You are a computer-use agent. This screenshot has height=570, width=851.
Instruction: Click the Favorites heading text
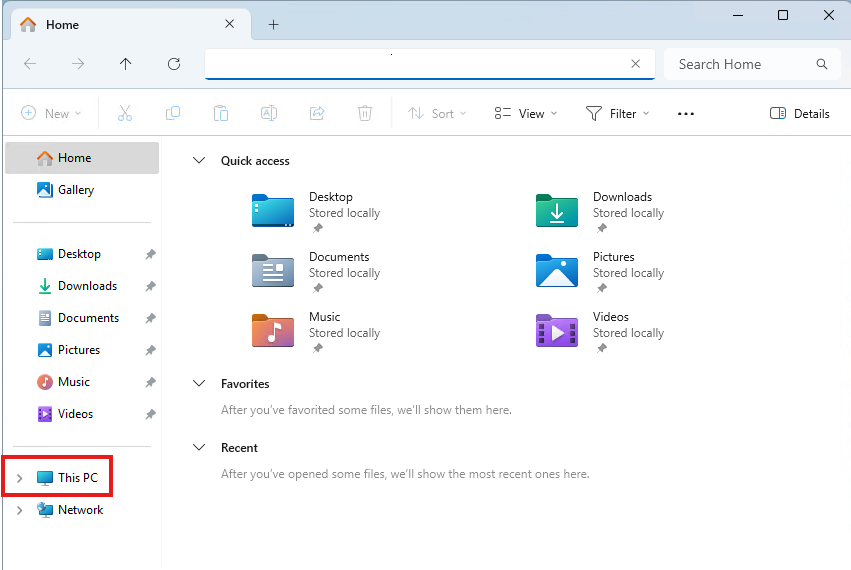[x=245, y=384]
